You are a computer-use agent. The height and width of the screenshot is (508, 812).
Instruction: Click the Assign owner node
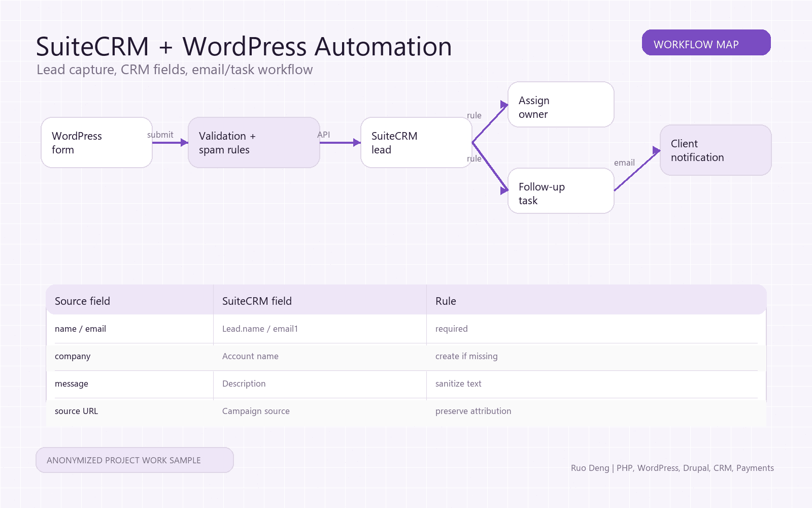coord(561,104)
